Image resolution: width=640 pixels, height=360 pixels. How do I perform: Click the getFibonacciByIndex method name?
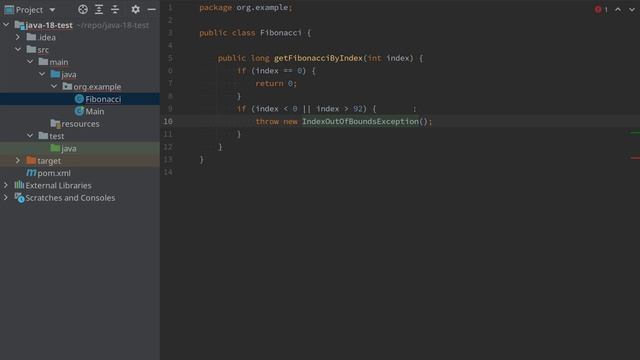[318, 58]
